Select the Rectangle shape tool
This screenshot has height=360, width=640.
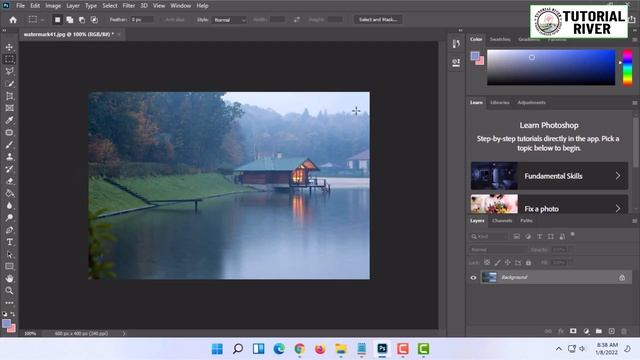point(9,267)
